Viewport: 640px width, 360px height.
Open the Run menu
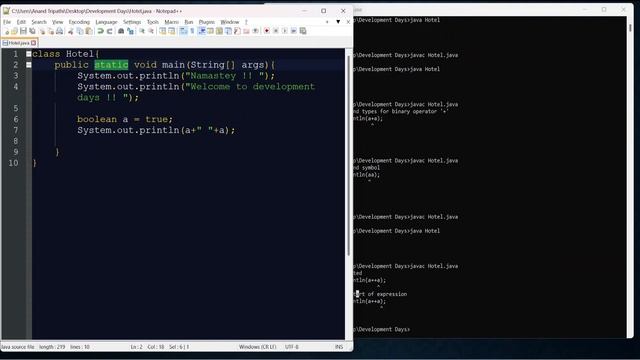(189, 22)
